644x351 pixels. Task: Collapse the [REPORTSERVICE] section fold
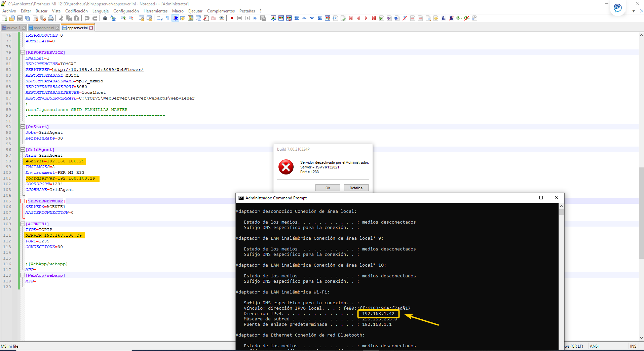(23, 52)
